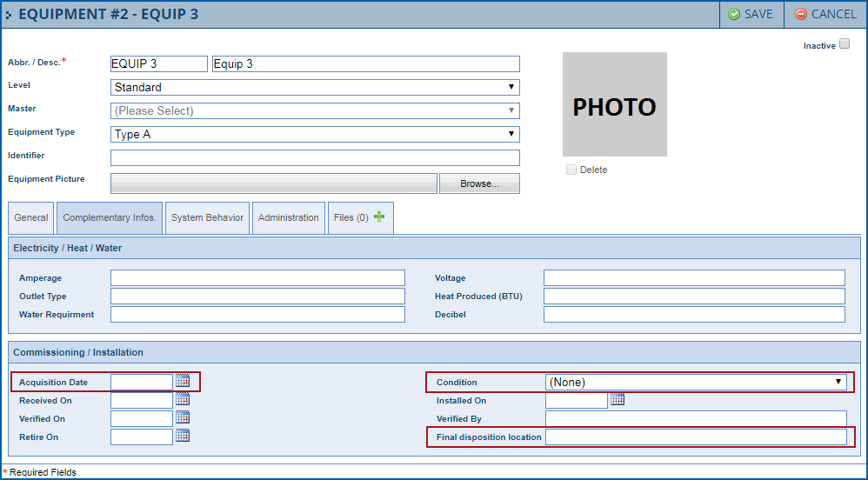Check the Delete photo checkbox
The width and height of the screenshot is (868, 480).
click(571, 170)
